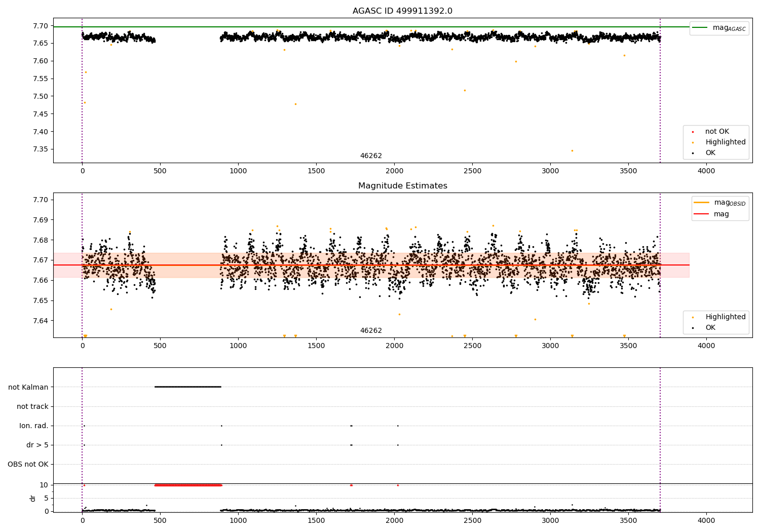
Task: Click the 'dr > 5' row label
Action: tap(37, 445)
